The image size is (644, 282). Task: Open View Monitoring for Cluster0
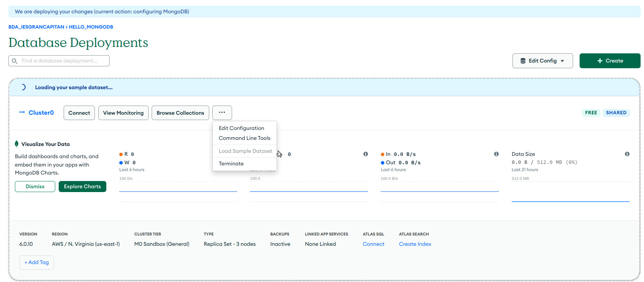pos(123,113)
